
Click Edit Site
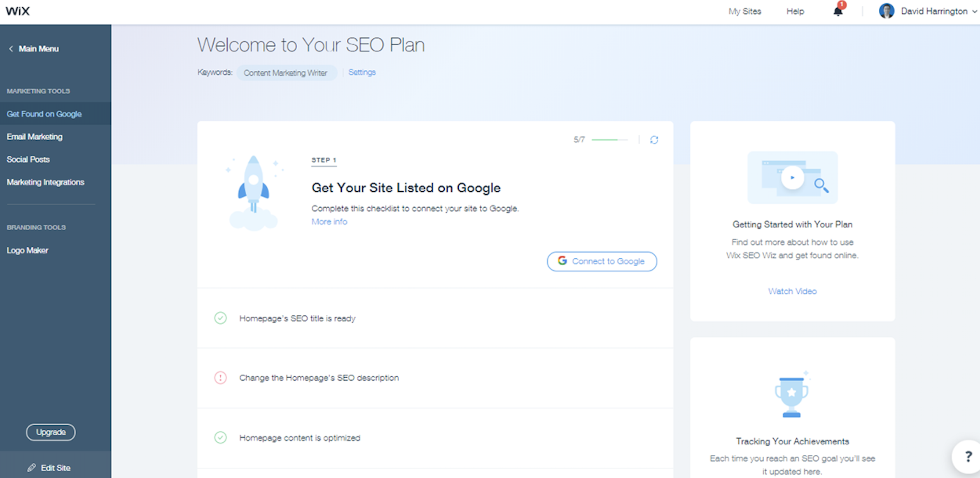(56, 468)
